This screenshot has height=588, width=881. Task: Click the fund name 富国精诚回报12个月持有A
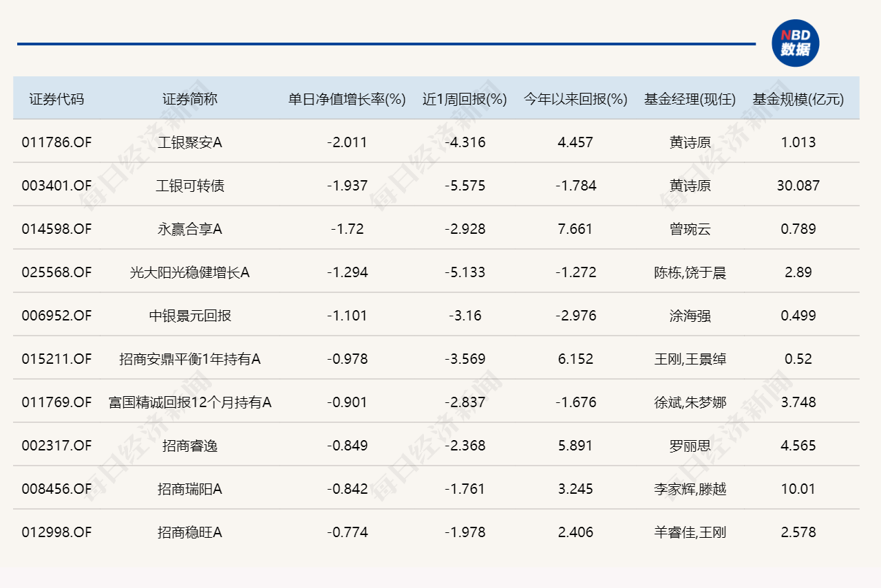pos(190,402)
